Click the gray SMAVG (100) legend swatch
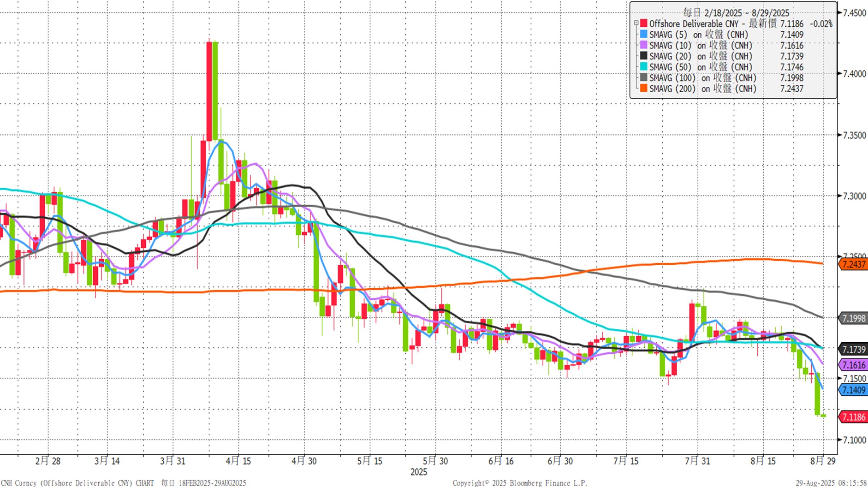Screen dimensions: 868x488 pos(644,77)
